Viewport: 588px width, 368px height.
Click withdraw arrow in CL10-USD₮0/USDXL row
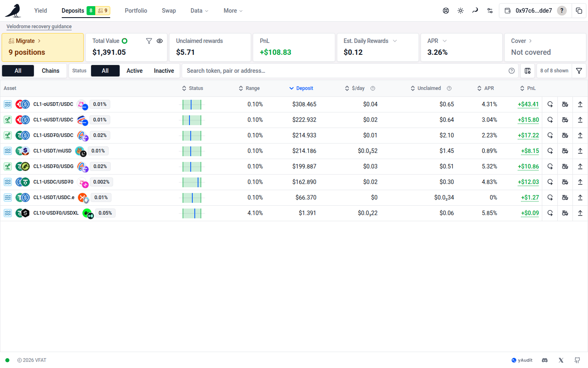[580, 213]
